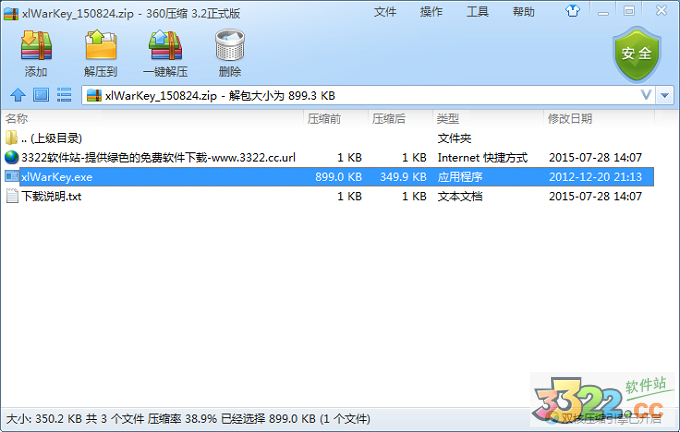The image size is (680, 432).
Task: Select the ..(上级目录) row
Action: tap(327, 138)
